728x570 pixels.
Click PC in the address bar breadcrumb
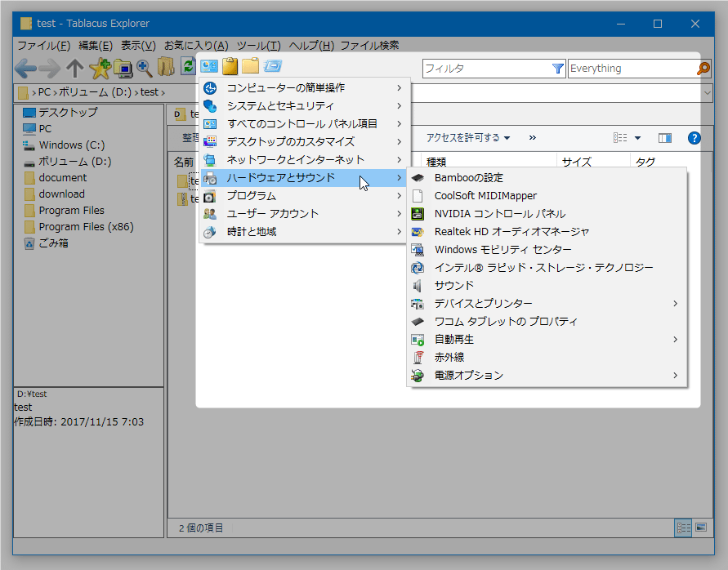click(x=44, y=92)
